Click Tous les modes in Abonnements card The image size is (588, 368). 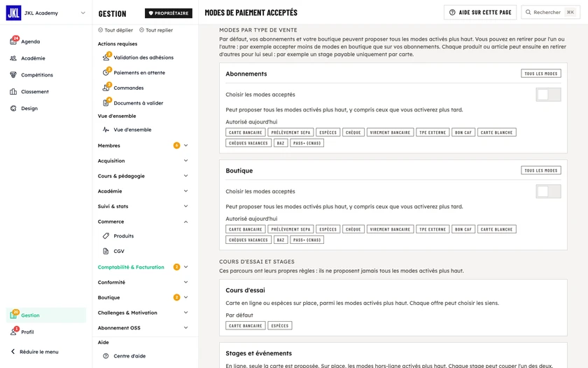pyautogui.click(x=540, y=74)
